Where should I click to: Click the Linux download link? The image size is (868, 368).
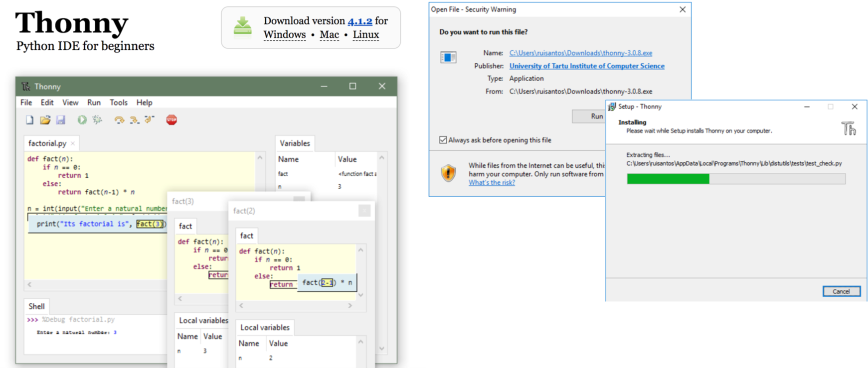click(x=366, y=35)
